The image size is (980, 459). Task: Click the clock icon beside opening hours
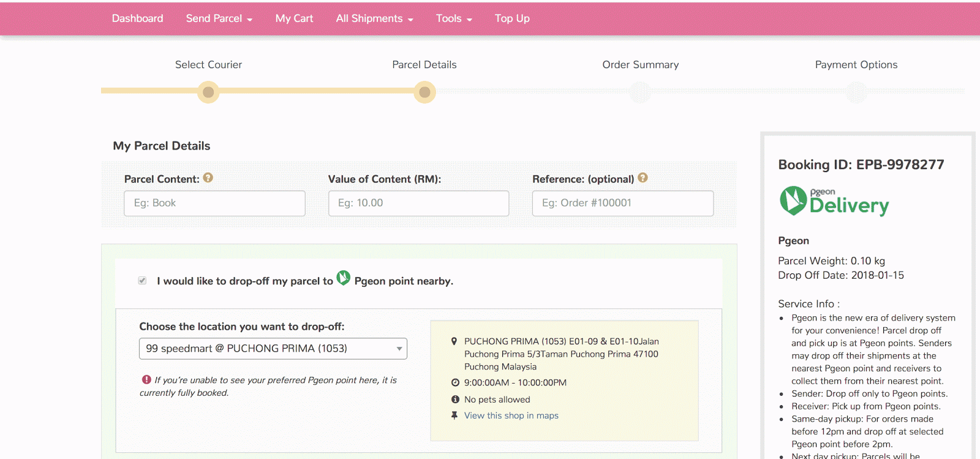[x=455, y=382]
